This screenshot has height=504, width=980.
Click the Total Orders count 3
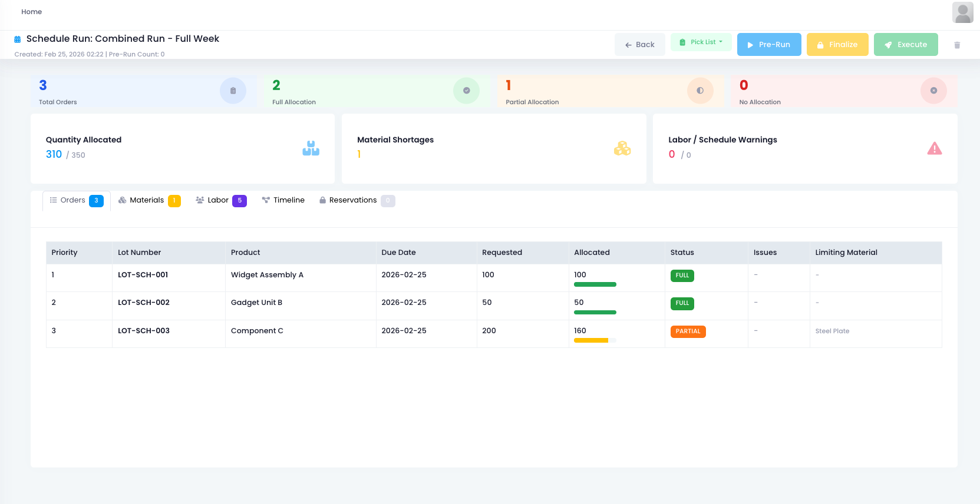click(x=43, y=85)
